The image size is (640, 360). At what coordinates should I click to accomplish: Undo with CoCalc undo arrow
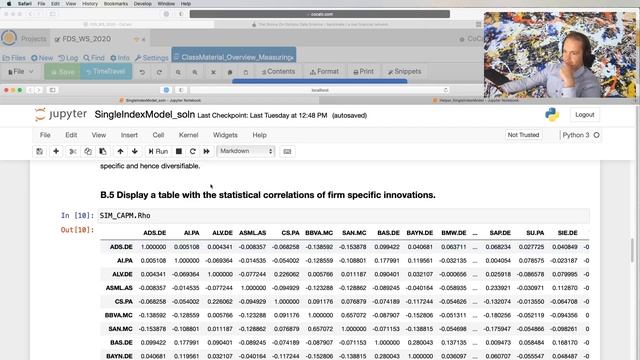point(142,72)
